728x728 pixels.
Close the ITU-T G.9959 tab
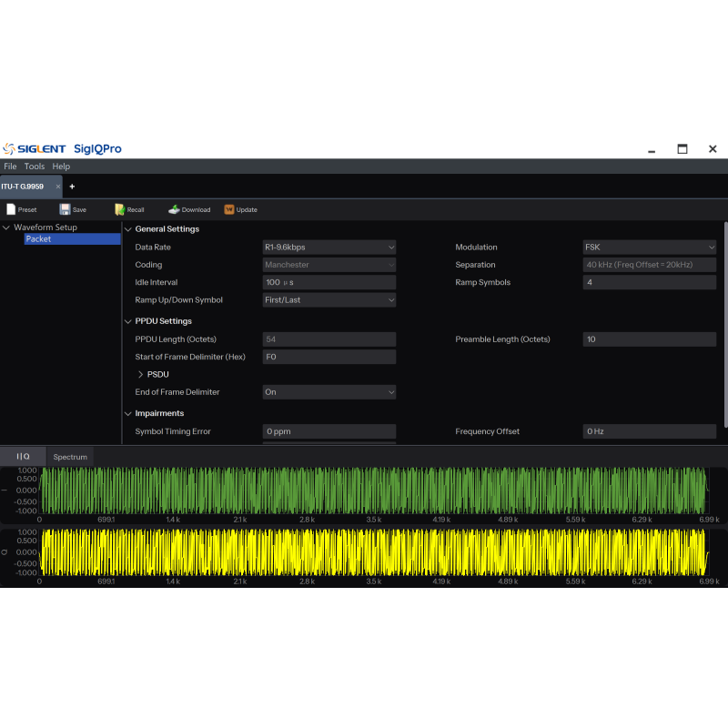point(58,187)
